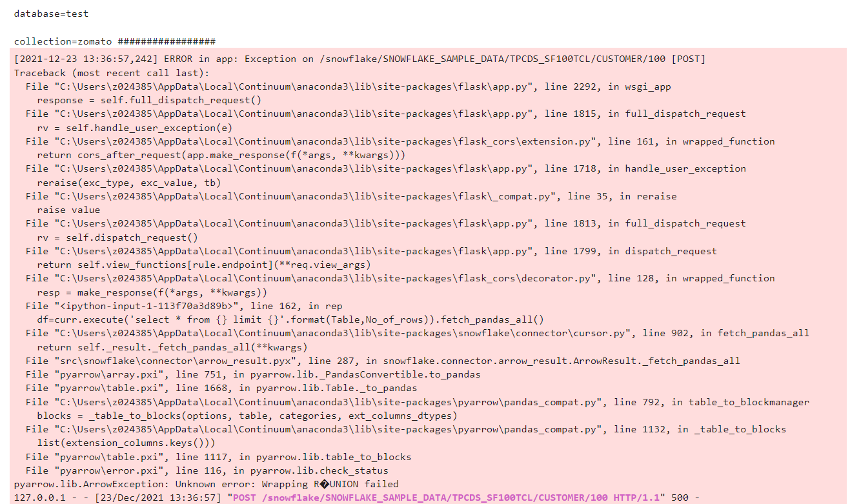
Task: Select the database=test text line
Action: point(52,13)
